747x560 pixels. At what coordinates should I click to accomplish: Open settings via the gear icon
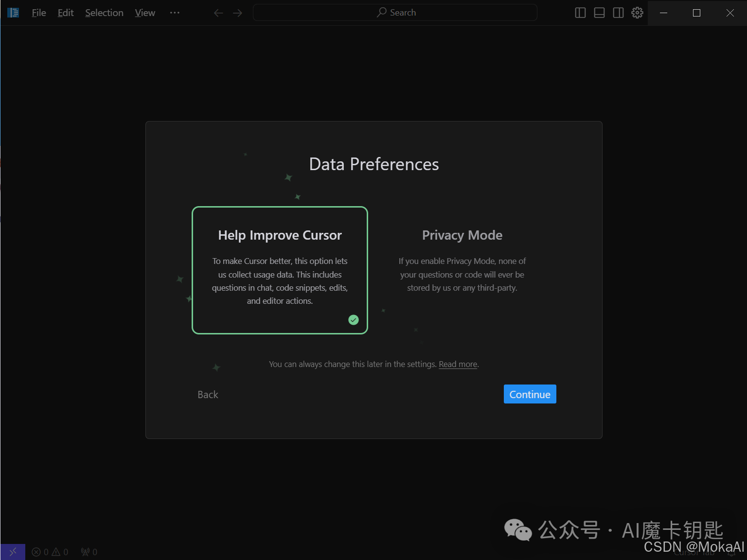[637, 13]
